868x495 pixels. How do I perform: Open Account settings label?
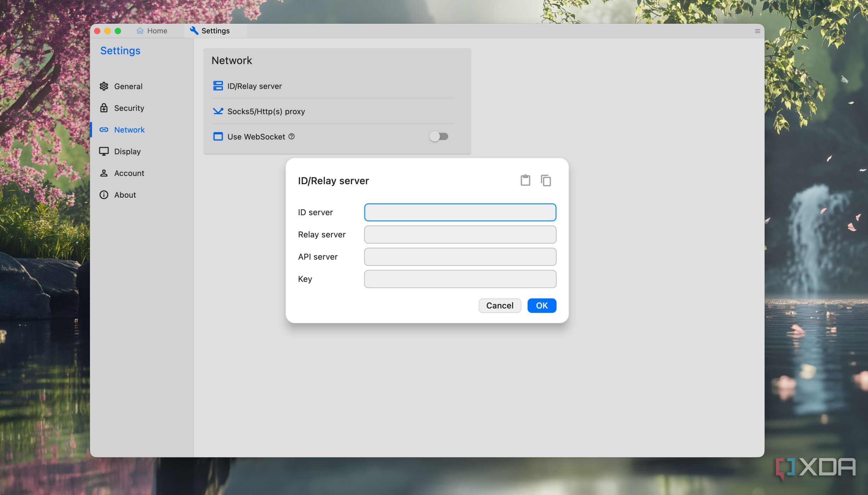coord(129,173)
